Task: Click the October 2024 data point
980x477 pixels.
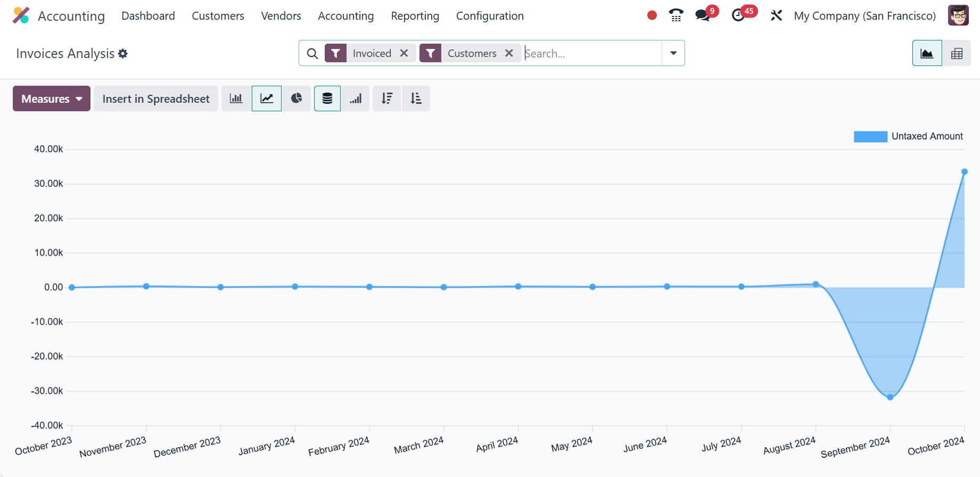Action: (965, 172)
